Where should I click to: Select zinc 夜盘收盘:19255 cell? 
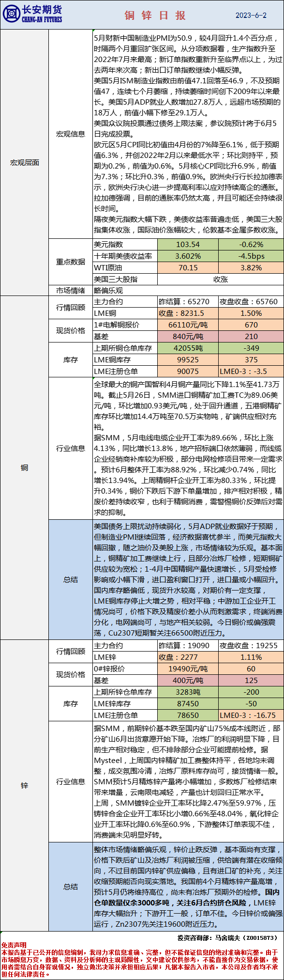[x=251, y=646]
